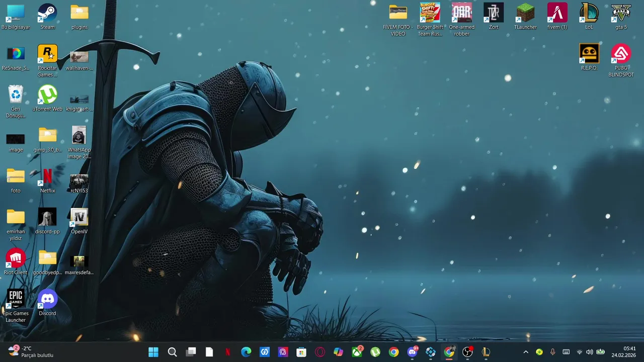Launch Microsoft Edge from the taskbar

click(x=246, y=352)
